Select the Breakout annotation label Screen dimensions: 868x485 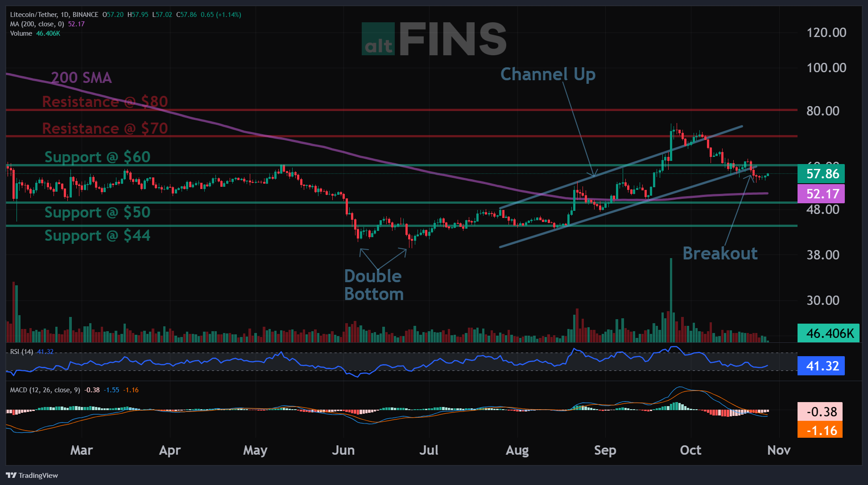[720, 253]
